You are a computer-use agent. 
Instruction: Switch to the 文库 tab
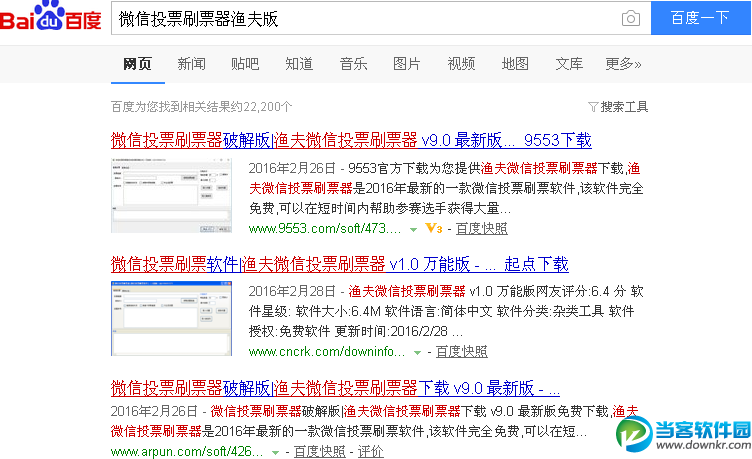click(x=569, y=64)
